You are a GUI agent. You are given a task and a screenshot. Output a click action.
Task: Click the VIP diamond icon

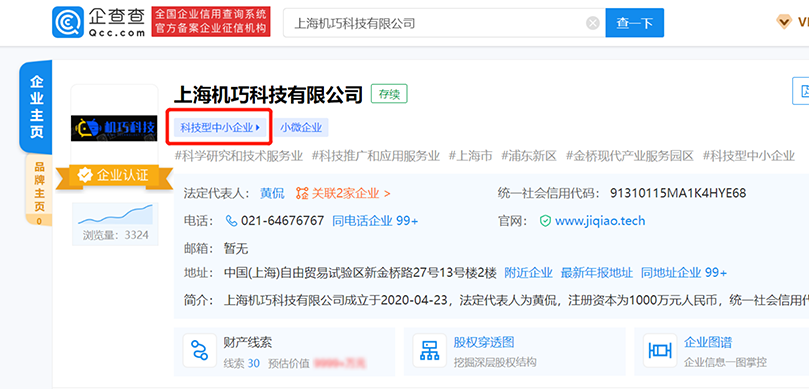coord(784,22)
